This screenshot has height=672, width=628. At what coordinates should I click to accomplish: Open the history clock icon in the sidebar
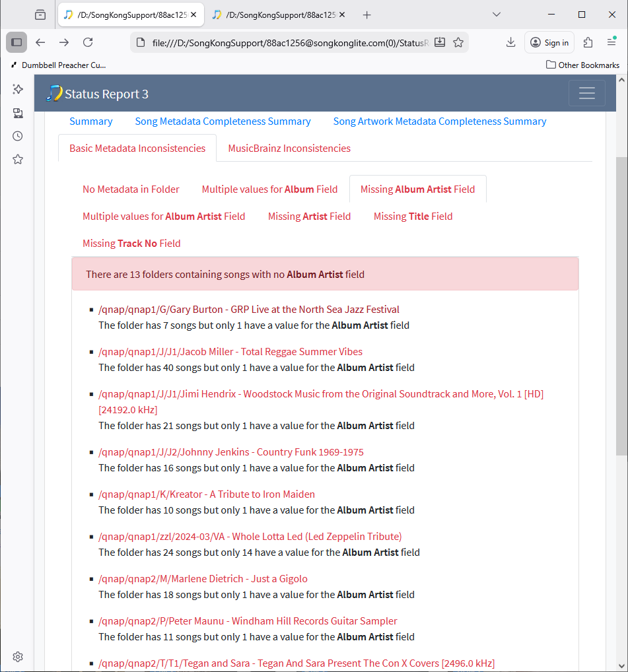(x=18, y=136)
